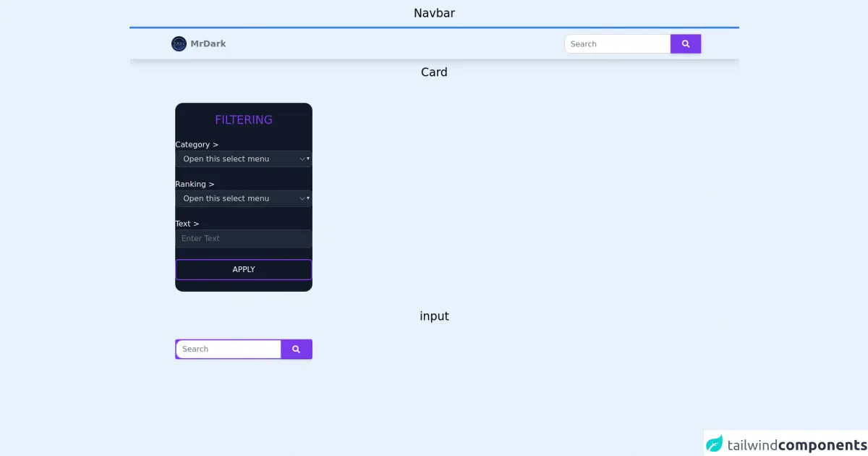Focus the Search field under input heading
The height and width of the screenshot is (456, 868).
tap(229, 350)
